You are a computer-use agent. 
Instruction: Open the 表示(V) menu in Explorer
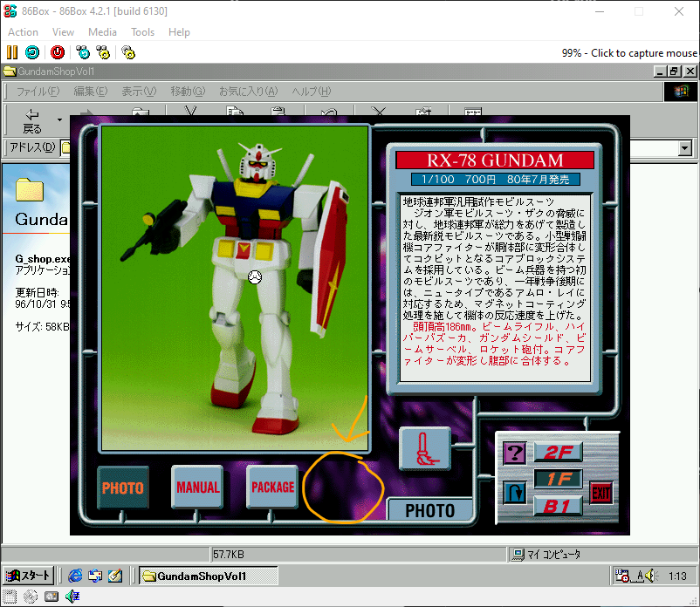(139, 92)
